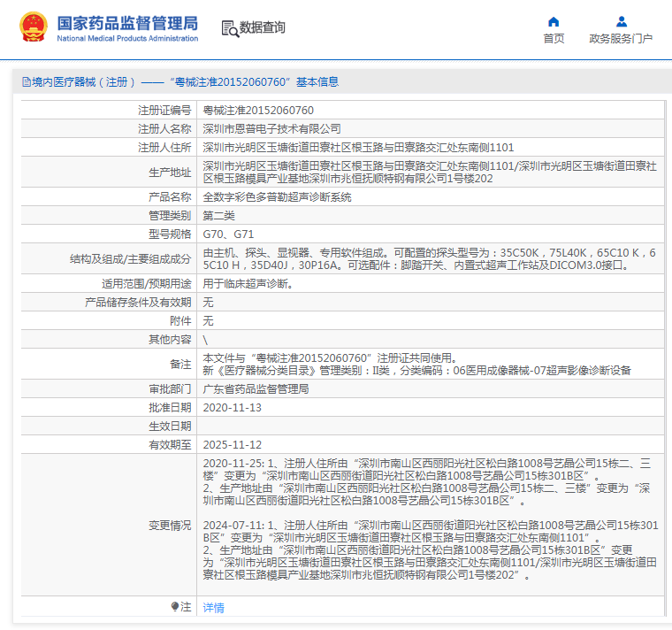Click the approval date 2020-11-13

pyautogui.click(x=232, y=408)
